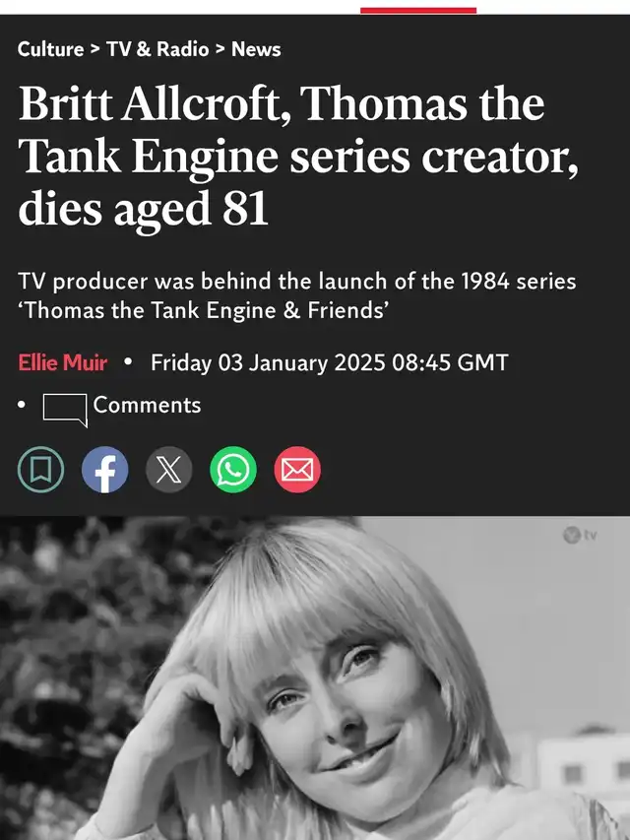
Task: Click the chevron after Culture breadcrumb
Action: coord(94,48)
